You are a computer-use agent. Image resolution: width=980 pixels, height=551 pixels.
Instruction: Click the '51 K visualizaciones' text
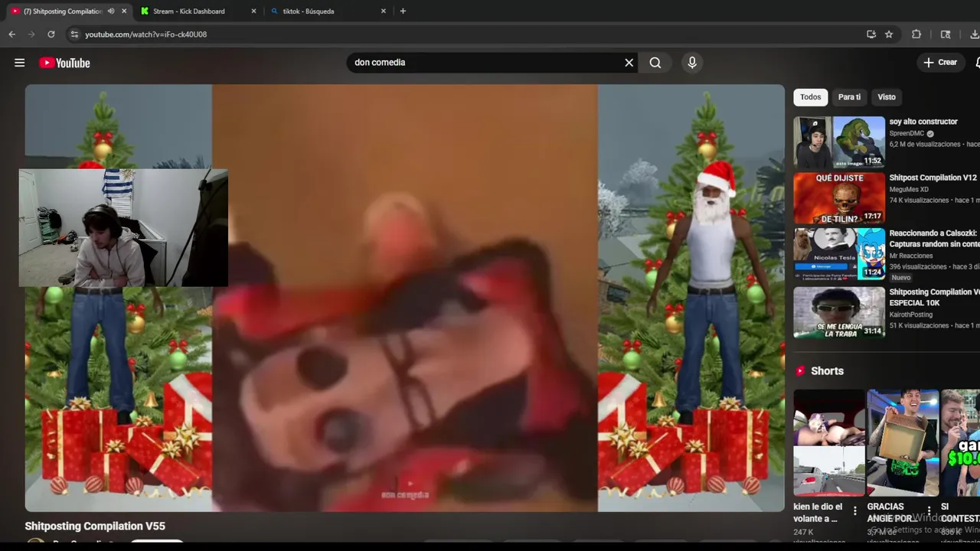(920, 326)
